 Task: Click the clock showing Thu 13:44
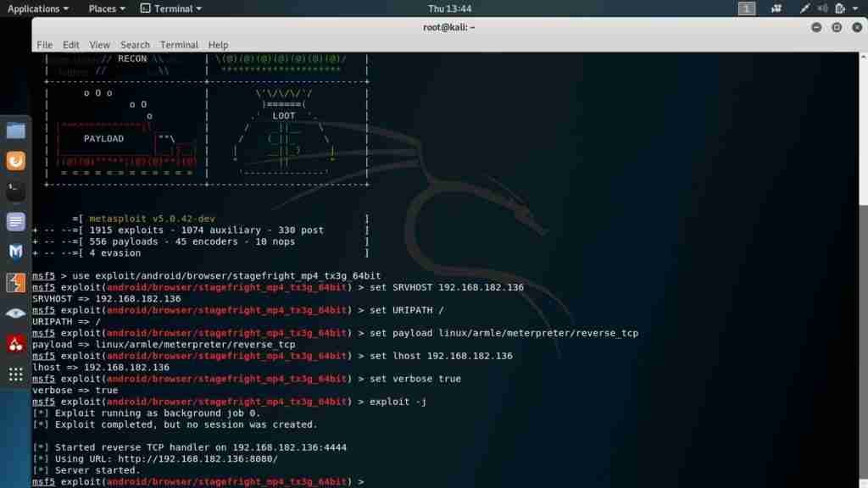449,8
